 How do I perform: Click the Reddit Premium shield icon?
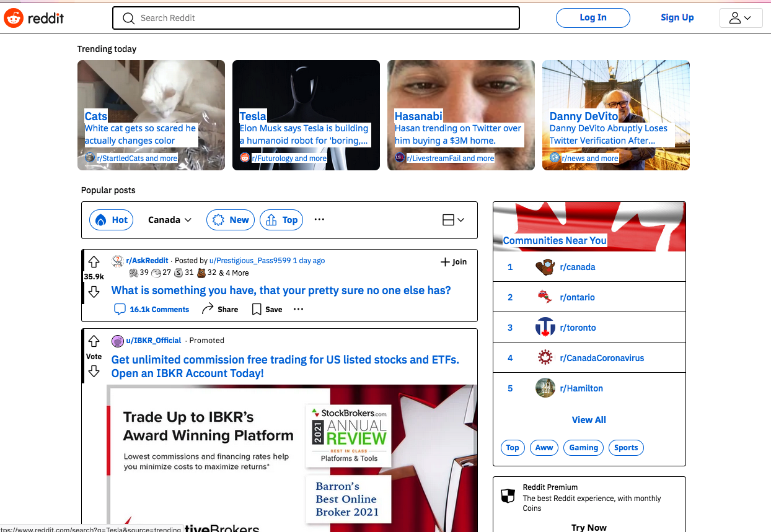point(508,497)
